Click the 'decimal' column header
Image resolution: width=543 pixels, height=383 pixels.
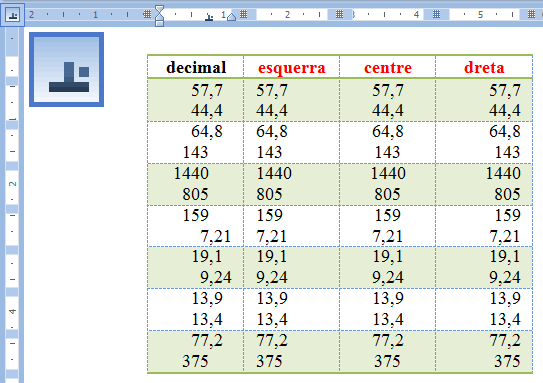196,68
